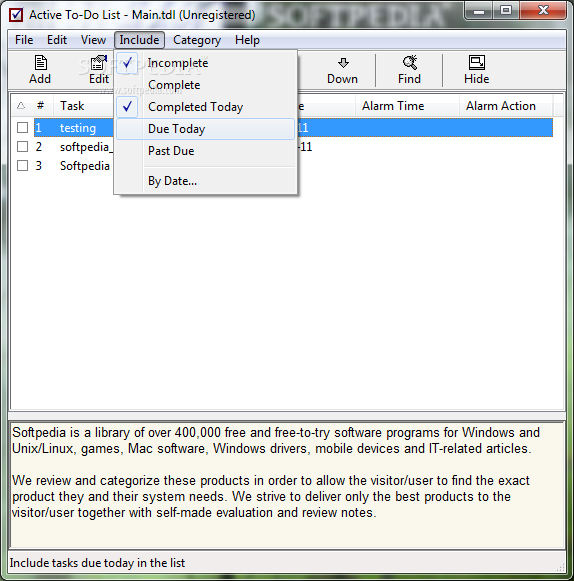The height and width of the screenshot is (581, 574).
Task: Tick checkbox for task 2 softpedia_
Action: 23,146
